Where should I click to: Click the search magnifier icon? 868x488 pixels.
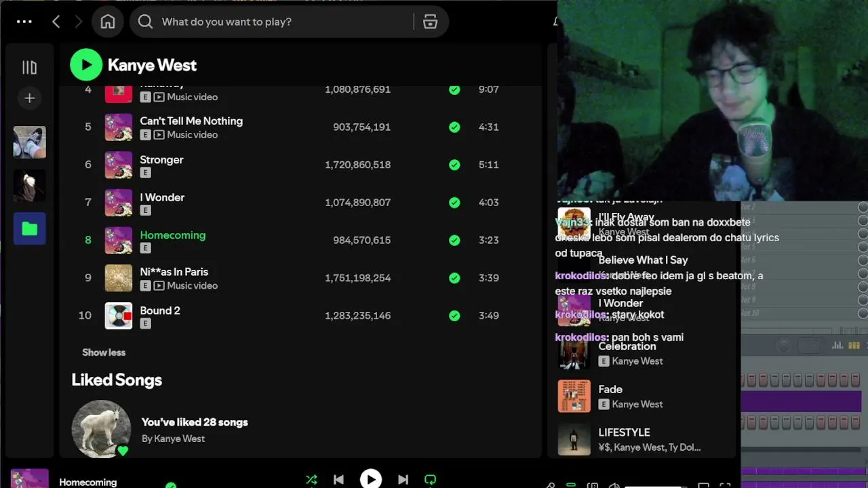click(145, 22)
